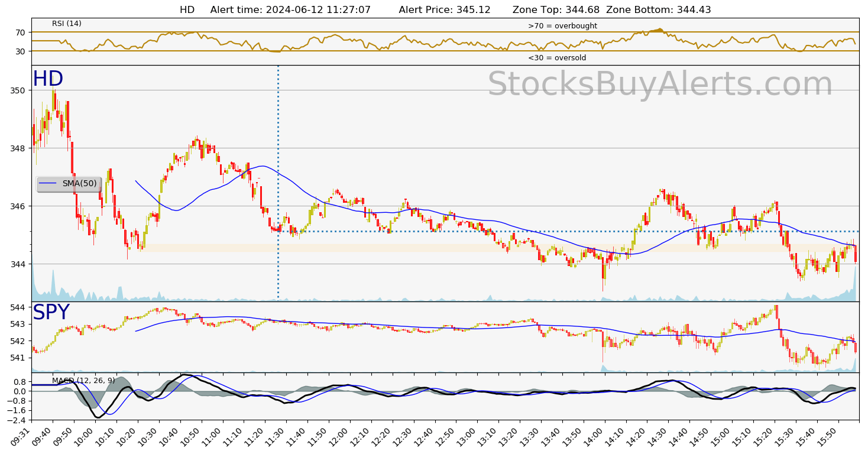Click the 12:30 time axis label
868x454 pixels.
[403, 436]
